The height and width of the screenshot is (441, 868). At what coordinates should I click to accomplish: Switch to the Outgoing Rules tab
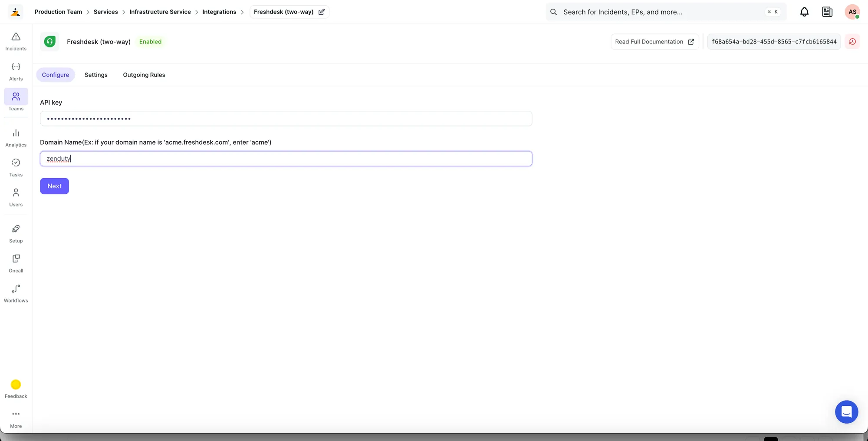(144, 75)
